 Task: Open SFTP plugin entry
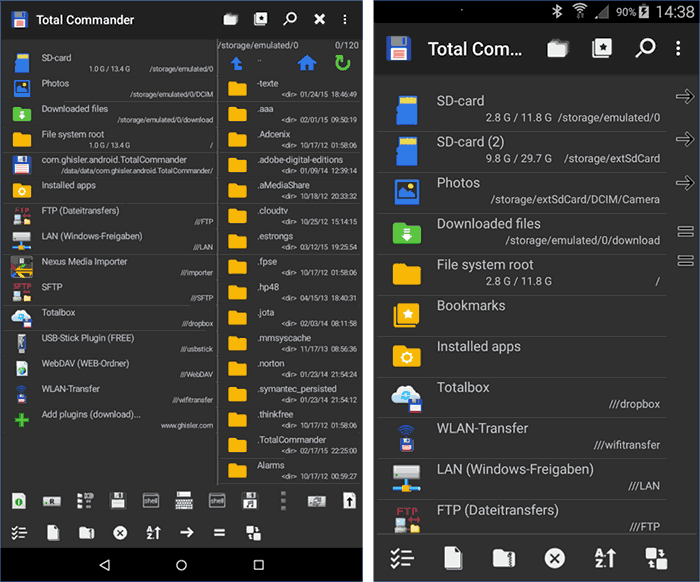coord(109,292)
